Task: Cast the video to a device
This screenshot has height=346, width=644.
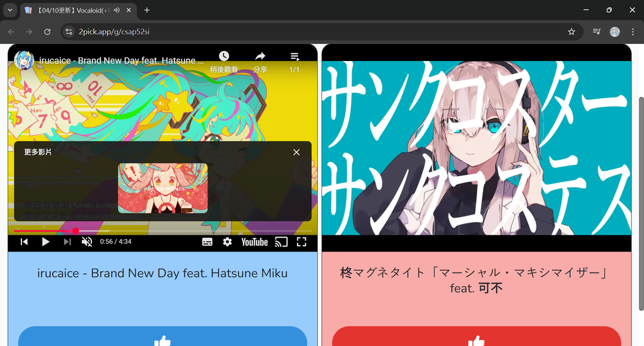Action: point(281,242)
